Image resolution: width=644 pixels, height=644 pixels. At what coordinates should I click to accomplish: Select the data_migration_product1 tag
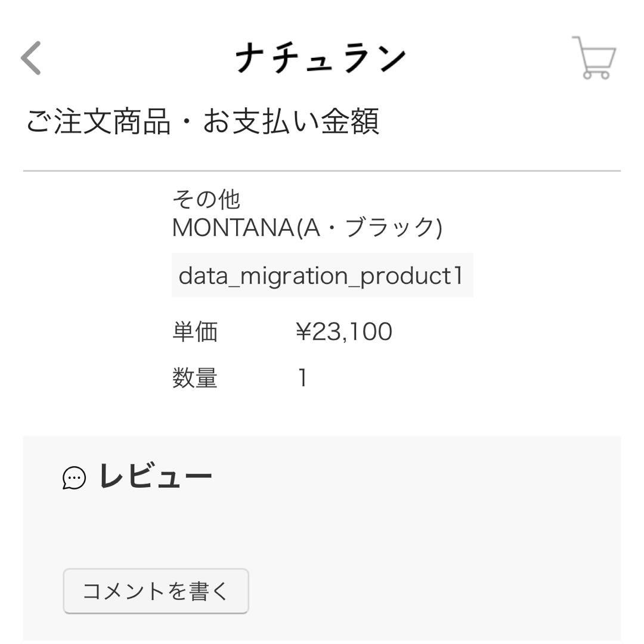pyautogui.click(x=322, y=275)
